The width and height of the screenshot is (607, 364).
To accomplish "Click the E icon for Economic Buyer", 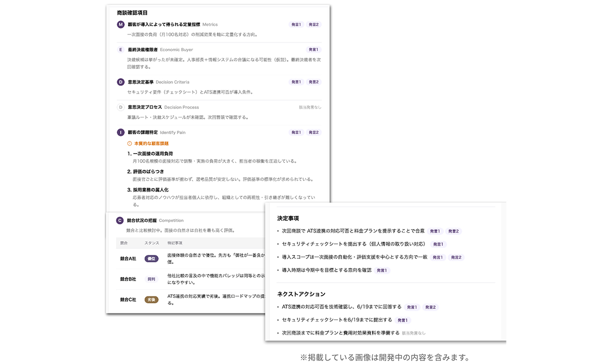I will coord(120,50).
